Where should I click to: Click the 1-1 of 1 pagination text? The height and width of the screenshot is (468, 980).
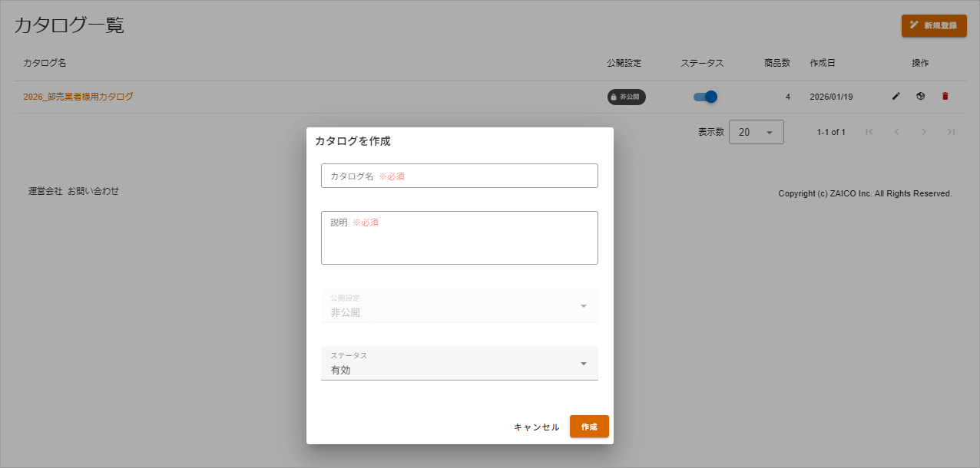[x=831, y=132]
